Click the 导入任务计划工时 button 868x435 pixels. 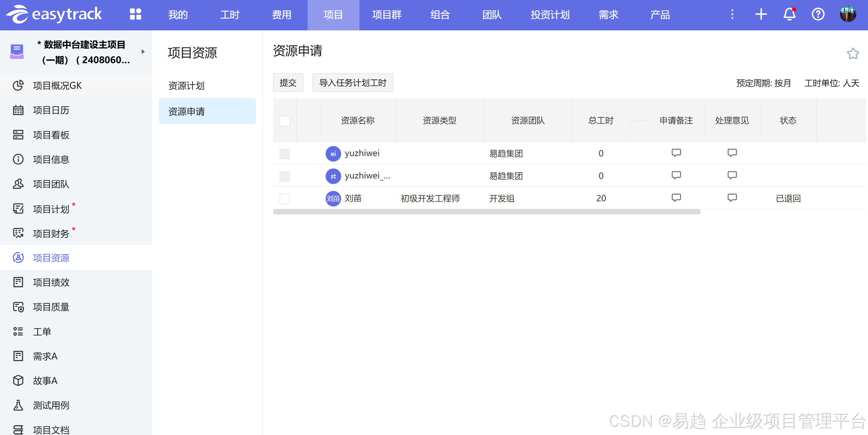(353, 83)
